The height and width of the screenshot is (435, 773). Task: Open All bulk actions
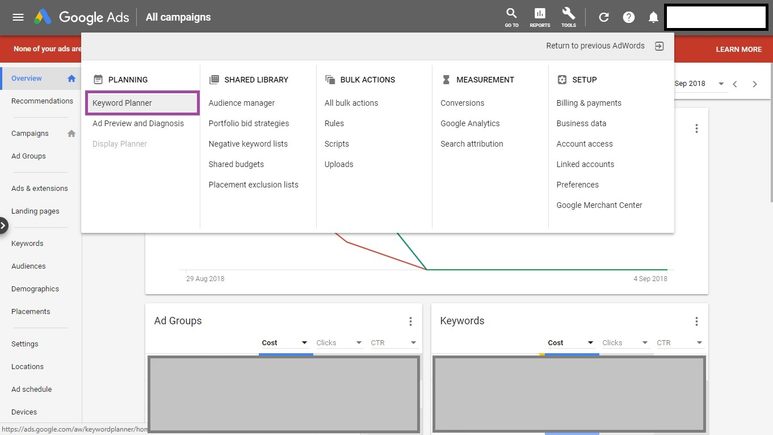(351, 103)
